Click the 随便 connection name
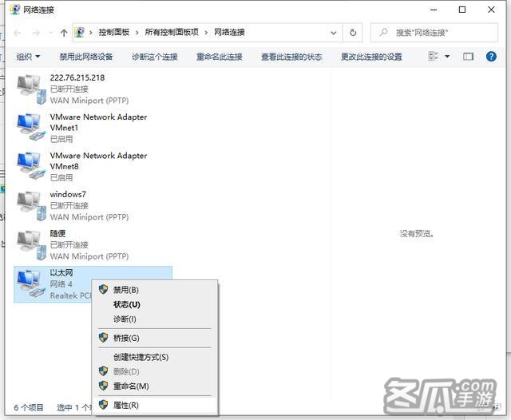This screenshot has height=420, width=511. (57, 233)
